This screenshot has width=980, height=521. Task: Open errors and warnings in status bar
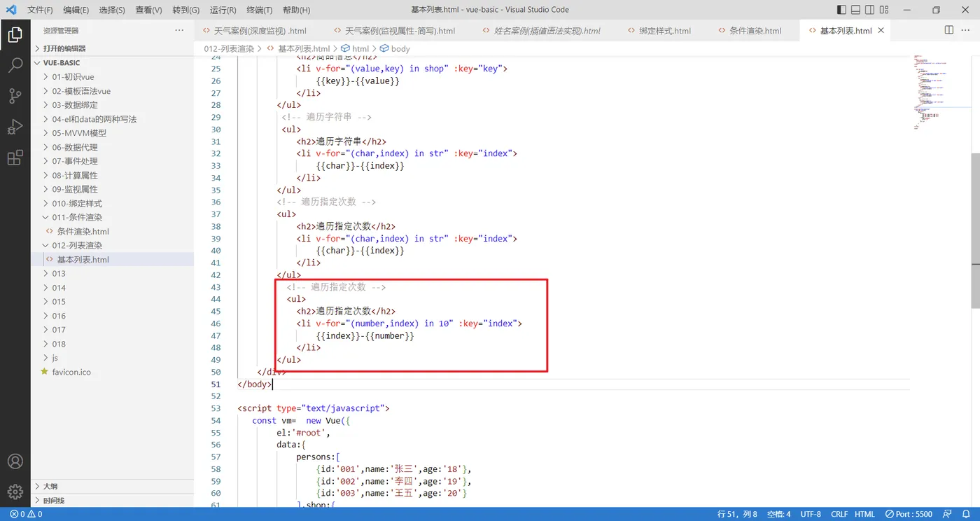pyautogui.click(x=26, y=514)
